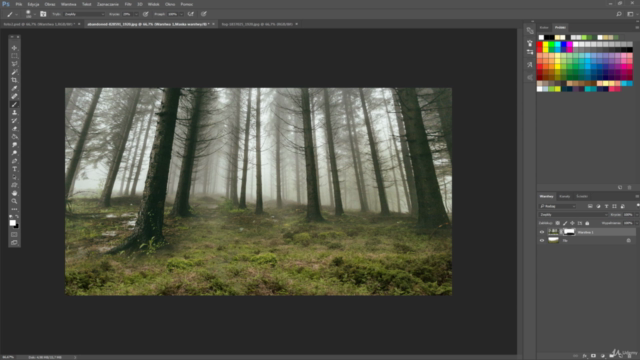
Task: Toggle pressure for opacity button
Action: point(146,14)
